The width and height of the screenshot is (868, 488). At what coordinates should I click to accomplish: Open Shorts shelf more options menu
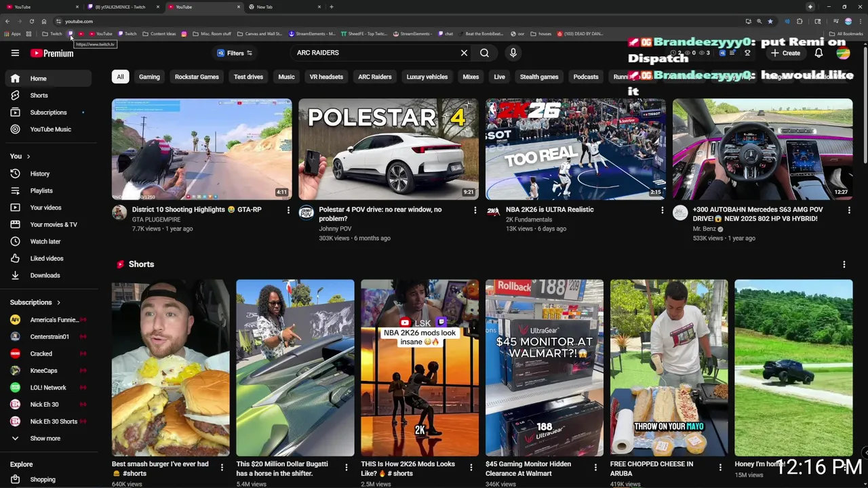click(844, 264)
